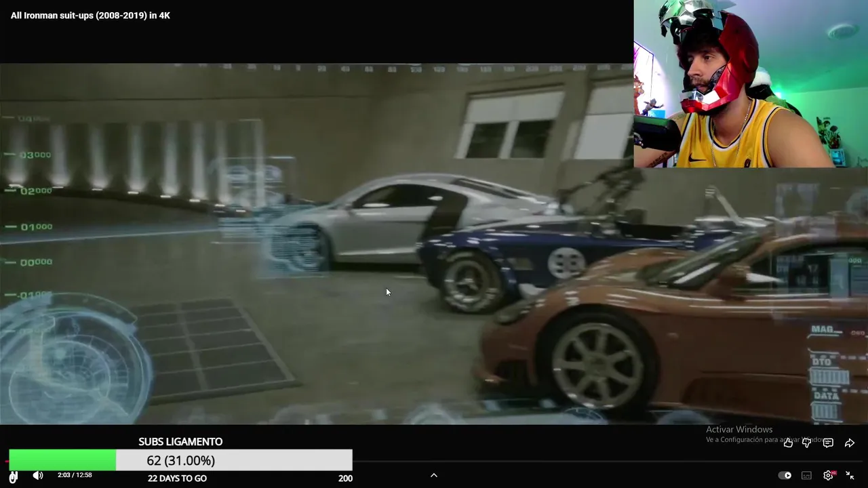Dislike the video with thumbs down

coord(807,443)
